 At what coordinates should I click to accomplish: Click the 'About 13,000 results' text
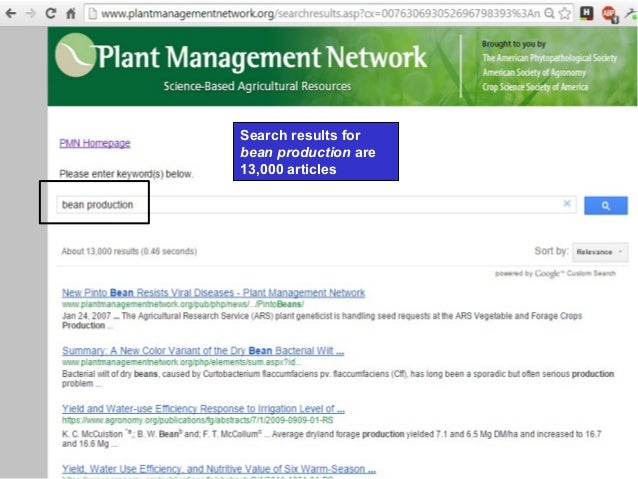pyautogui.click(x=129, y=251)
